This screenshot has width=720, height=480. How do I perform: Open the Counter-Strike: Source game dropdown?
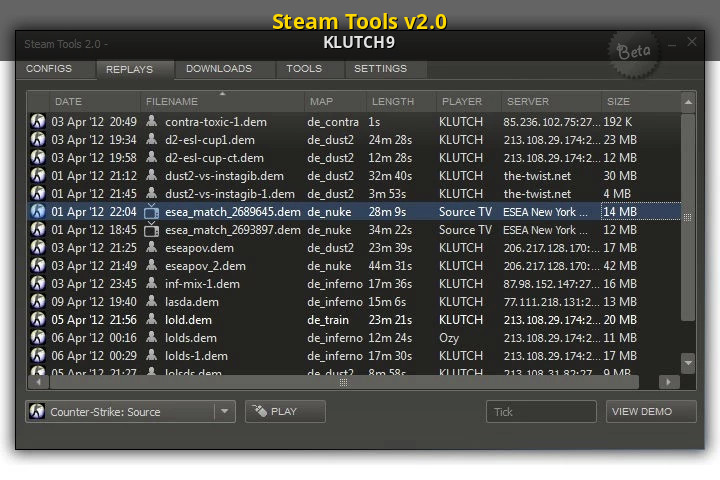(224, 411)
